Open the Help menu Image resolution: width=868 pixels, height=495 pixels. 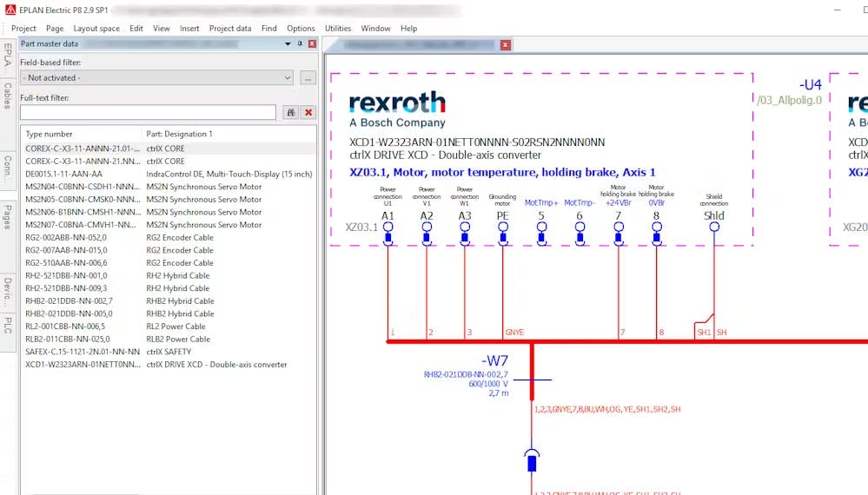pyautogui.click(x=408, y=28)
